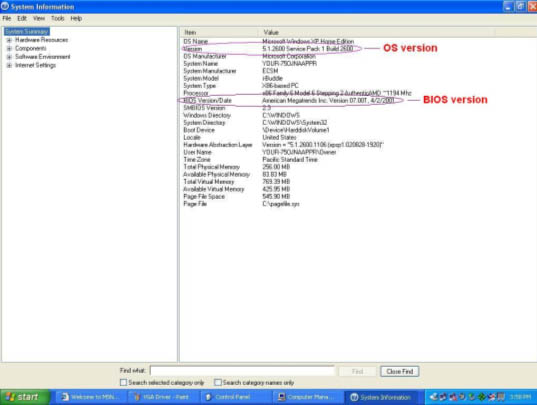The width and height of the screenshot is (537, 405).
Task: Select the Internet Settings tree label
Action: (x=35, y=65)
